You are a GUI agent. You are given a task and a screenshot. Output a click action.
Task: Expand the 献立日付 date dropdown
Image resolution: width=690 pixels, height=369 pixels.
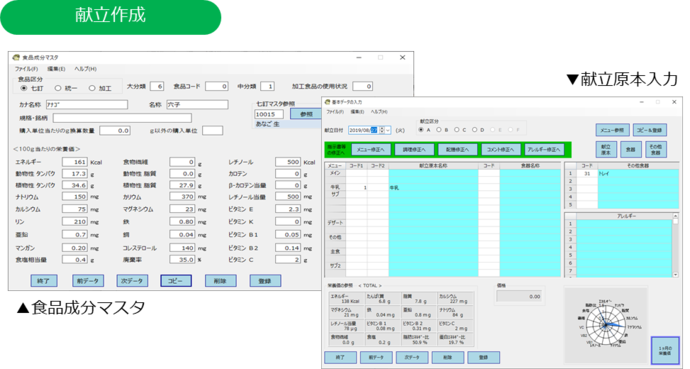[388, 130]
